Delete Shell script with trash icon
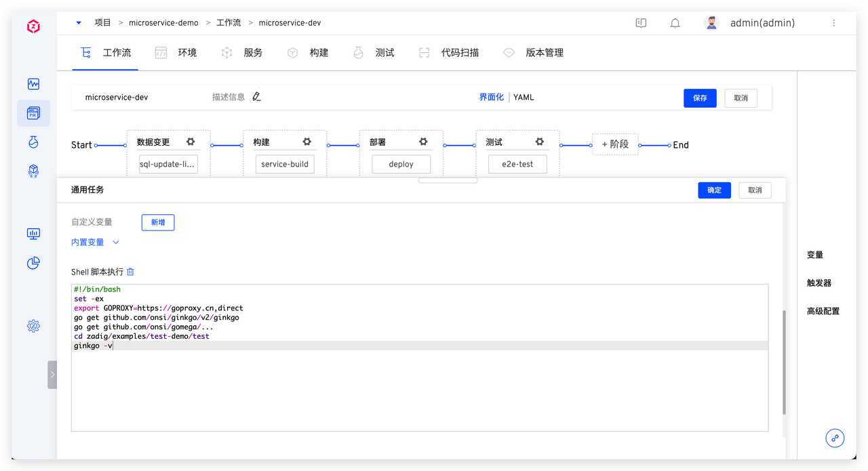868x471 pixels. pyautogui.click(x=131, y=272)
